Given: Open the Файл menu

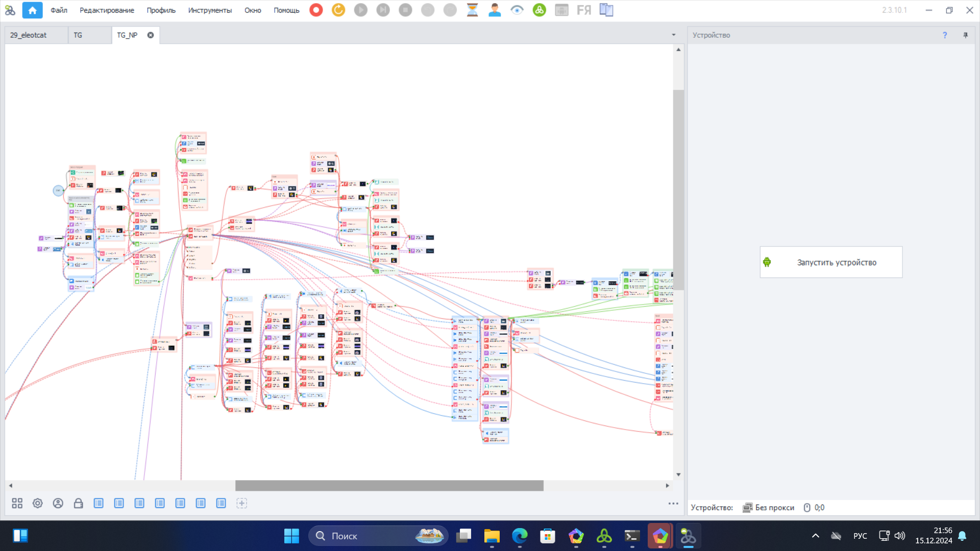Looking at the screenshot, I should (x=59, y=10).
